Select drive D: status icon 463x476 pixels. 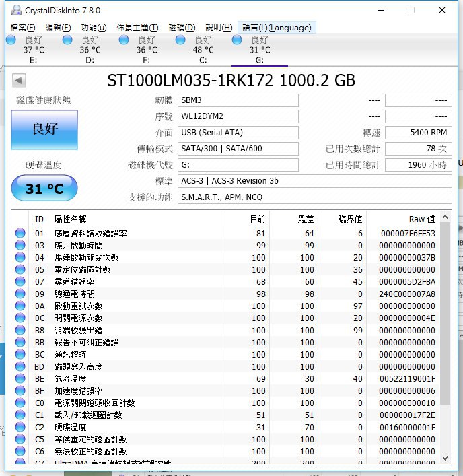(x=67, y=40)
